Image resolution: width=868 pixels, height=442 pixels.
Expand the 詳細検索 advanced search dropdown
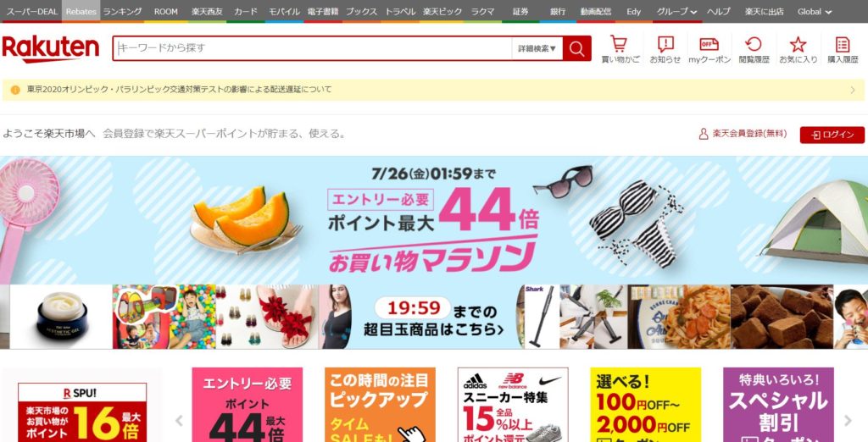coord(537,48)
